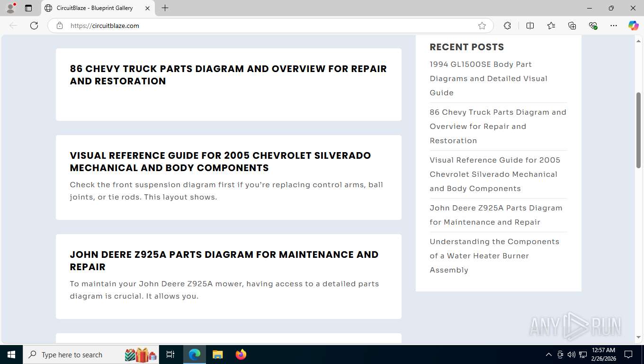Open the tab actions menu icon
The width and height of the screenshot is (644, 364).
28,8
